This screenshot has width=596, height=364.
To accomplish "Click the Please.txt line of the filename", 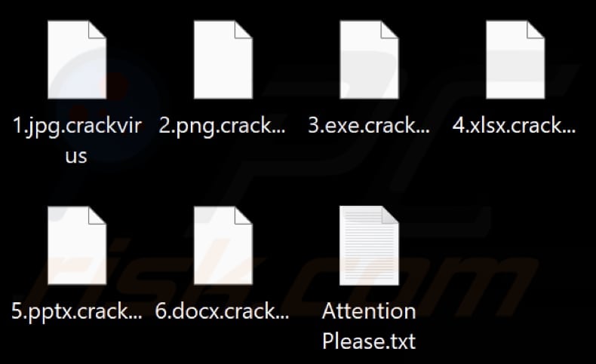I will pos(369,341).
